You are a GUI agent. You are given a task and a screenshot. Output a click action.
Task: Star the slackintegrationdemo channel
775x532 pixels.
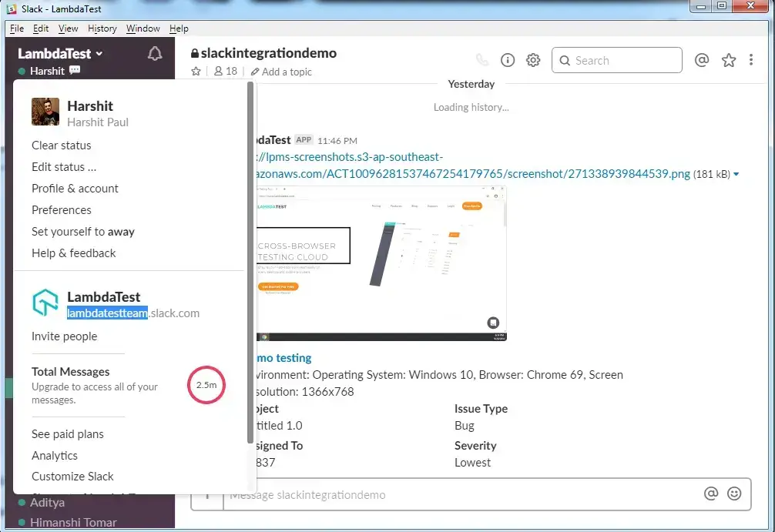coord(196,72)
